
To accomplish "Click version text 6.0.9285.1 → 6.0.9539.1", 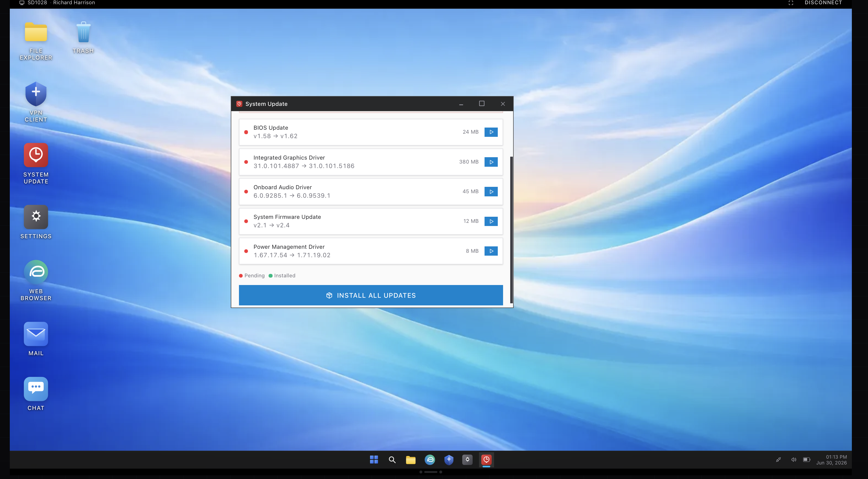I will coord(292,196).
